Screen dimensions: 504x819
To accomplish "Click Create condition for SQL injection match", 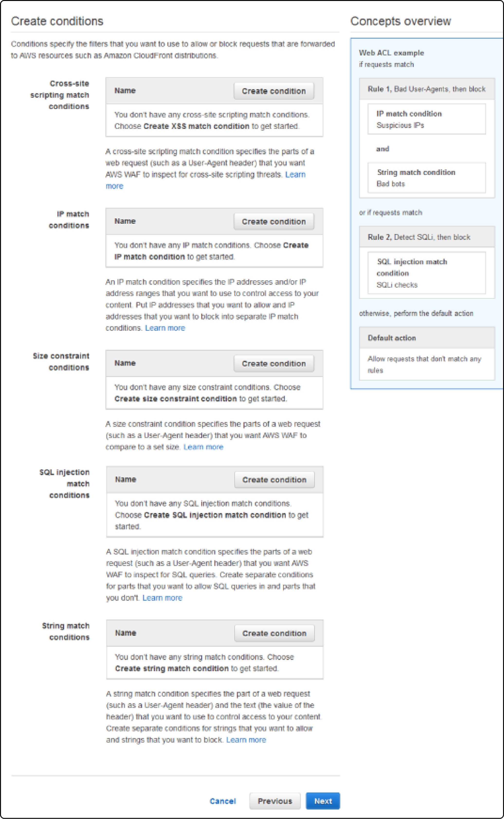I will pyautogui.click(x=274, y=480).
